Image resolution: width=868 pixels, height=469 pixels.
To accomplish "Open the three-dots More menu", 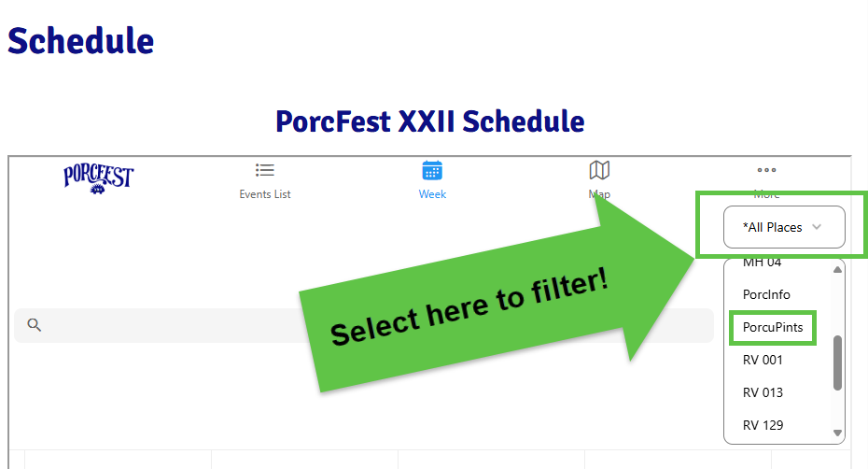I will 766,170.
